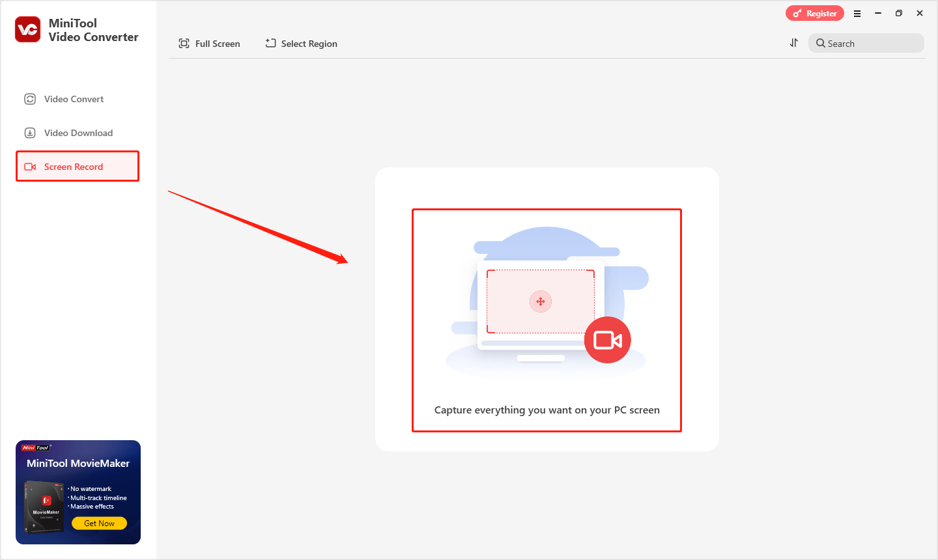Click the Video Download sidebar icon
The width and height of the screenshot is (938, 560).
[30, 133]
